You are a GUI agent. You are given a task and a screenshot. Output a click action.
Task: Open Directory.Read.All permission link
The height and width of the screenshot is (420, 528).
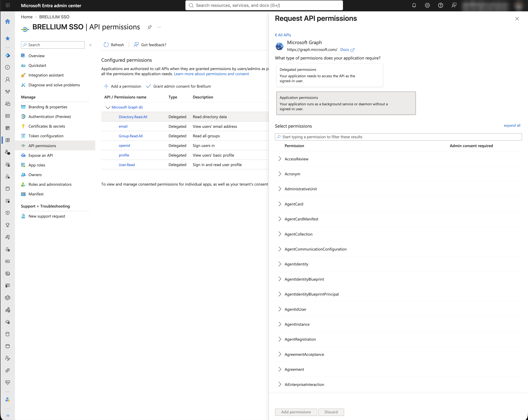133,117
